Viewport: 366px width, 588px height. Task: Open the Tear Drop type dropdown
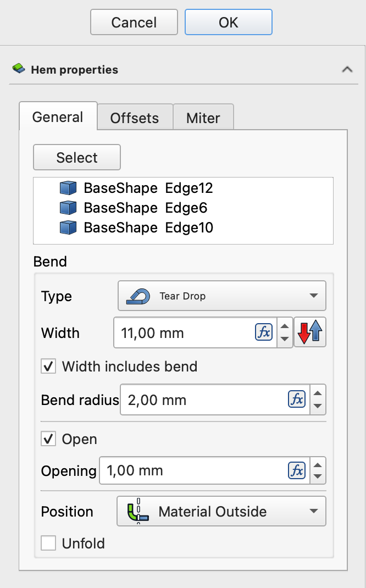click(x=221, y=296)
